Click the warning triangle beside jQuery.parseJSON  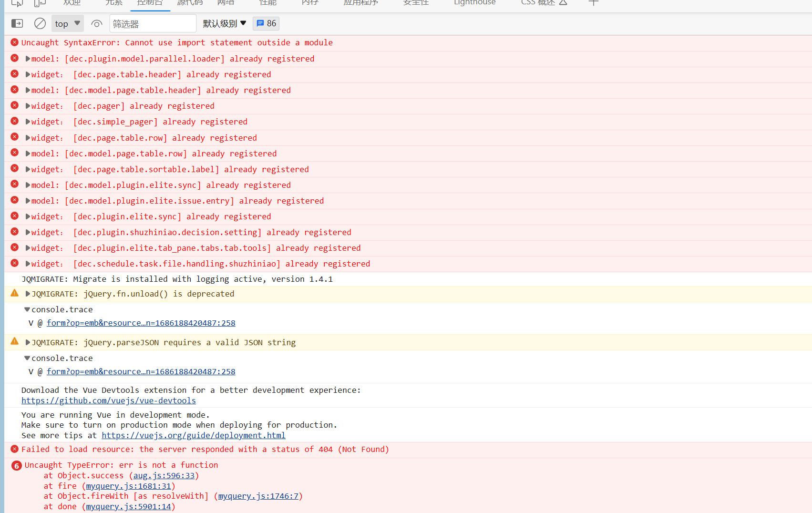point(15,341)
